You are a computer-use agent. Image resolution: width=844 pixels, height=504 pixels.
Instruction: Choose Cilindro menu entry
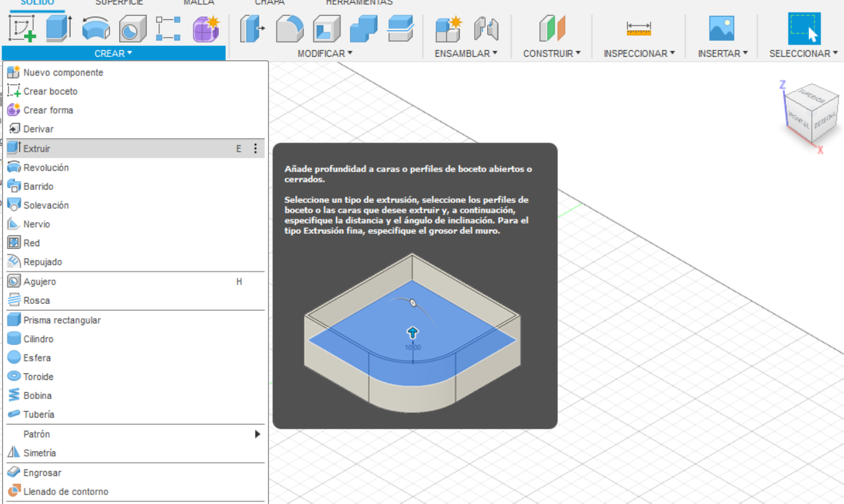click(135, 339)
